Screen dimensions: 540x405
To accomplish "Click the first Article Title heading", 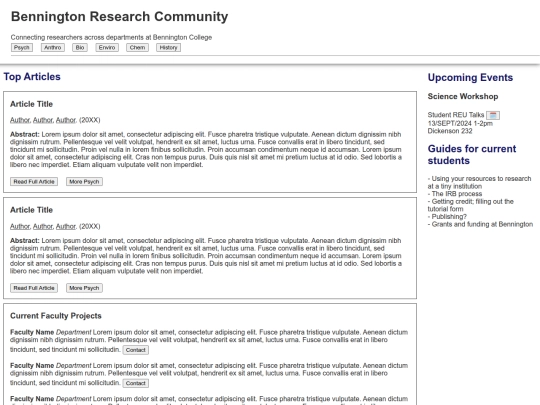I will tap(31, 104).
